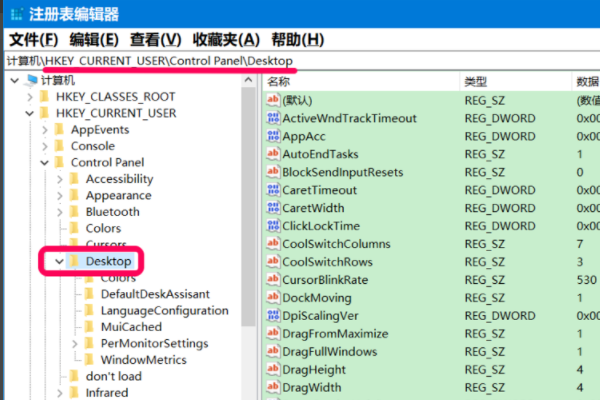This screenshot has width=600, height=400.
Task: Click the HKEY_CURRENT_USER folder icon
Action: [x=45, y=113]
